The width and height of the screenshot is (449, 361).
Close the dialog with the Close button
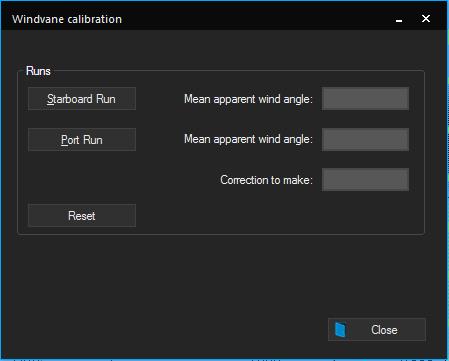coord(377,330)
